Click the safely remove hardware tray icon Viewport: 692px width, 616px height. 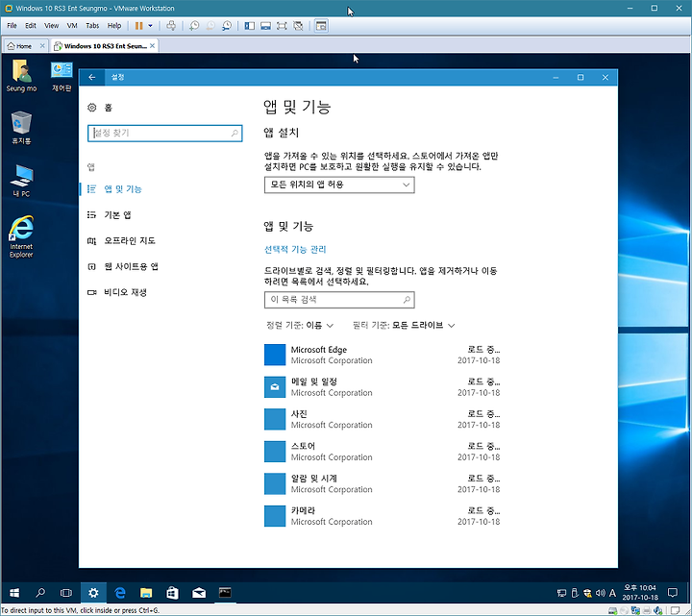coord(575,593)
